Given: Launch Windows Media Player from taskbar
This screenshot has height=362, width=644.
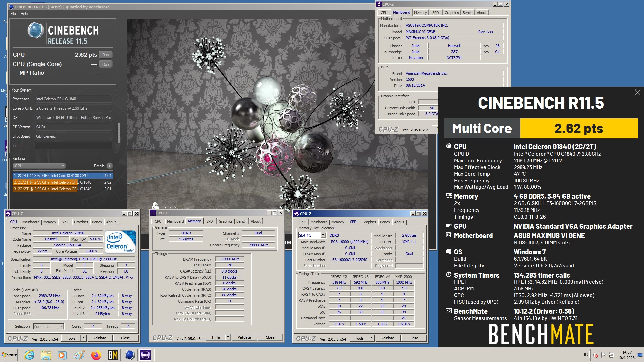Looking at the screenshot, I should click(x=62, y=355).
